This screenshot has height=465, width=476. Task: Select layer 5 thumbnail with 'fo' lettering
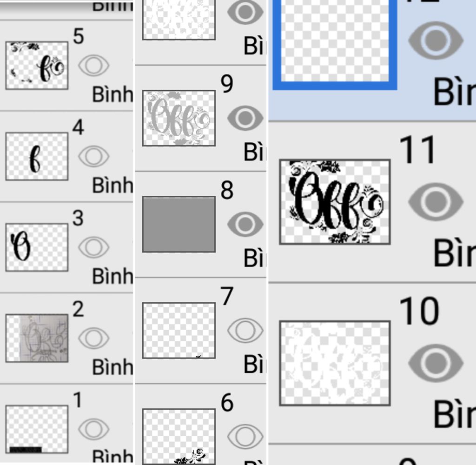tap(37, 66)
